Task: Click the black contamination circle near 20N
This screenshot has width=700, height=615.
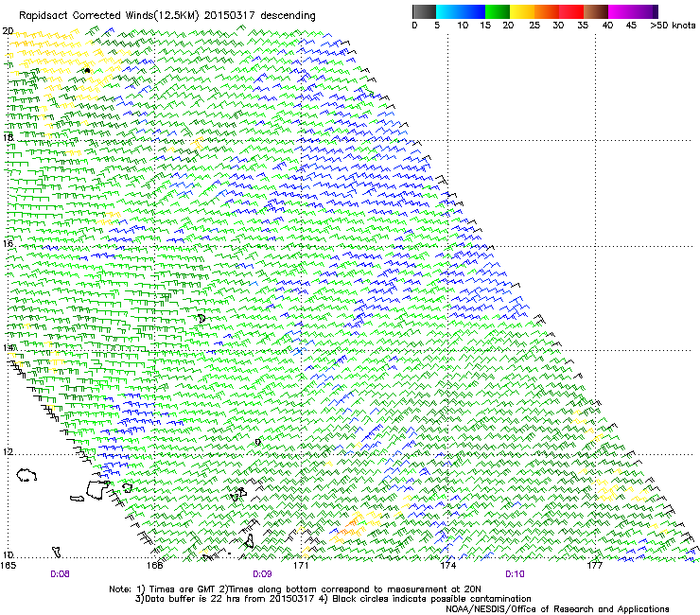Action: coord(87,70)
